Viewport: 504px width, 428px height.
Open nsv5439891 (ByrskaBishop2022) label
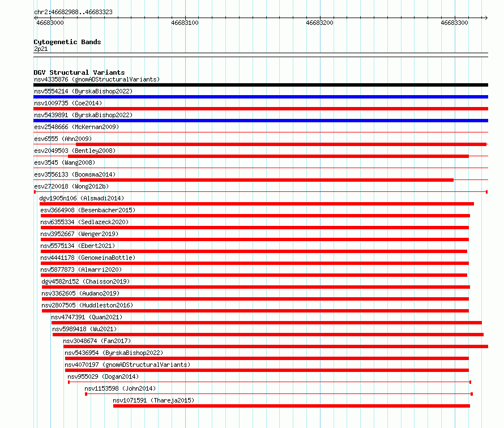83,115
